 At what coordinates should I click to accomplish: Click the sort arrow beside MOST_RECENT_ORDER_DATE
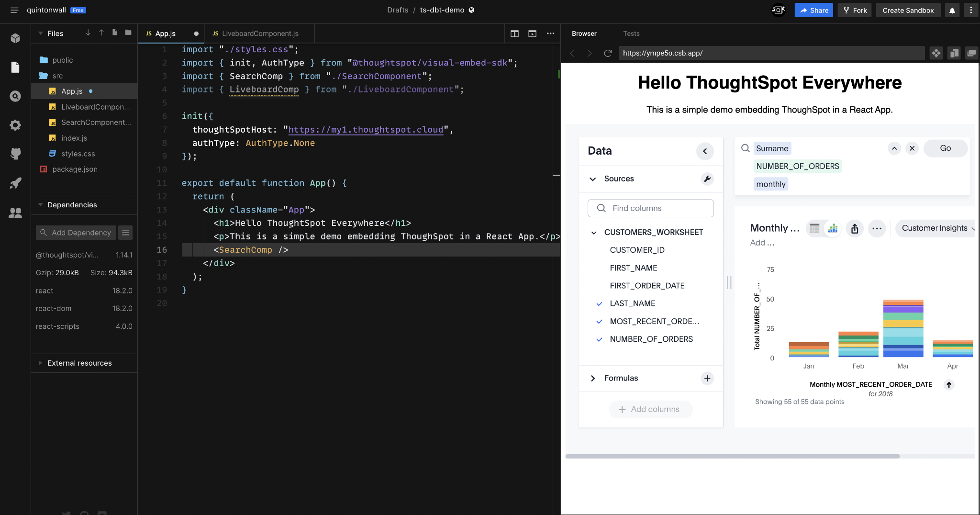[949, 384]
